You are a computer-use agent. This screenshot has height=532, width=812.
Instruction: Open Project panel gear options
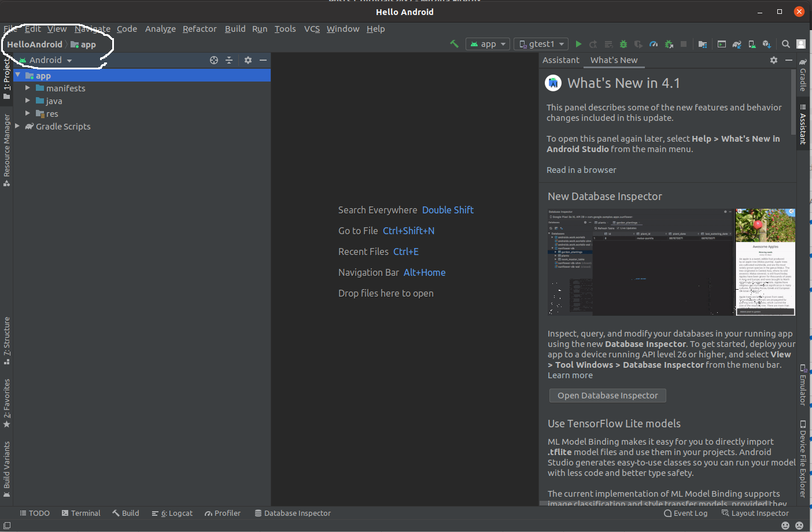[x=248, y=60]
